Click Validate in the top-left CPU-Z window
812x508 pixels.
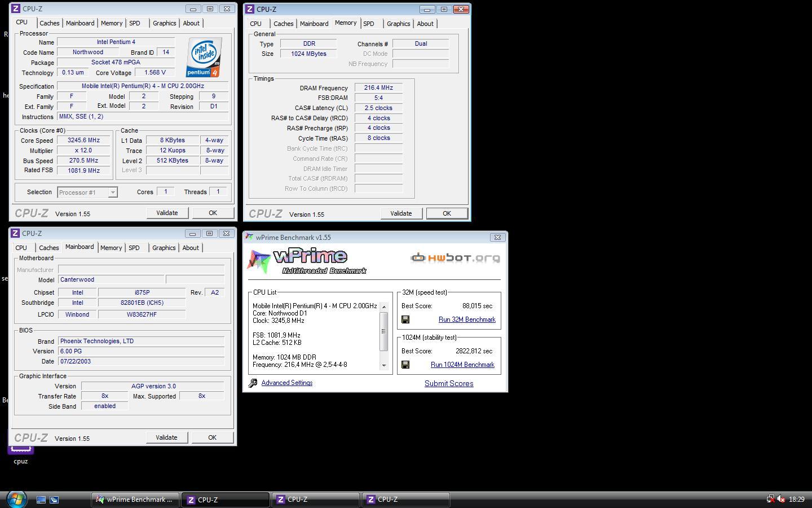[167, 213]
